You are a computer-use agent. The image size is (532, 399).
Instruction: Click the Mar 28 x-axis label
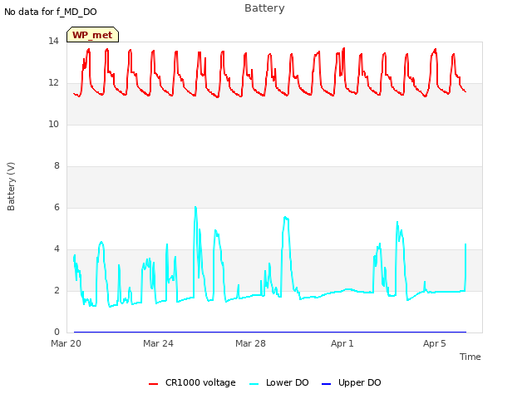[250, 343]
